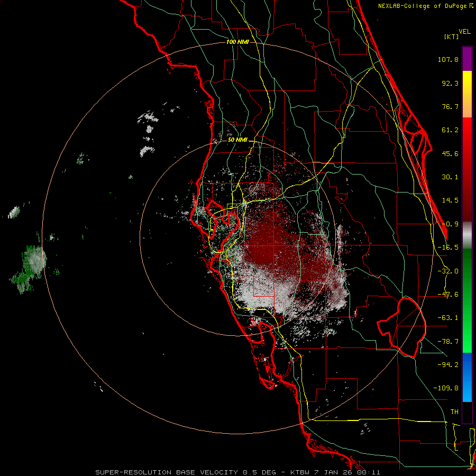This screenshot has width=476, height=476.
Task: Click the blue segment of the velocity color bar
Action: 467,377
